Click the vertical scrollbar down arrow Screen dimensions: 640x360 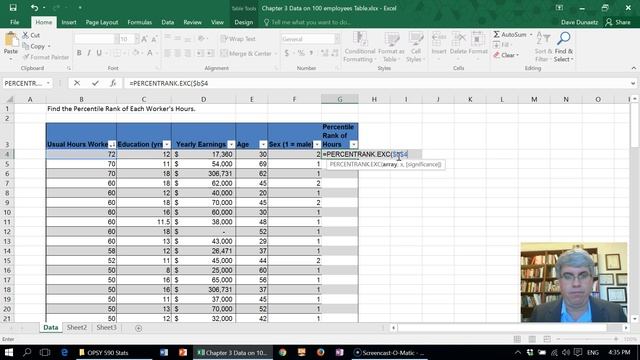634,319
